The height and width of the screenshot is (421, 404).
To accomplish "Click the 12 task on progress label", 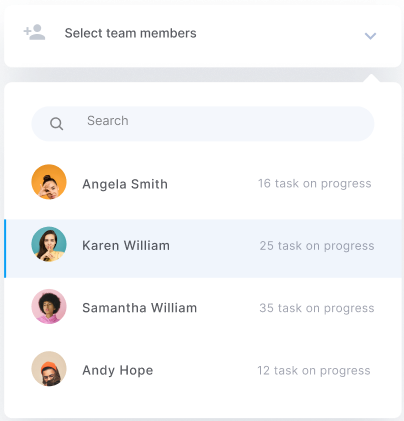I will click(314, 371).
